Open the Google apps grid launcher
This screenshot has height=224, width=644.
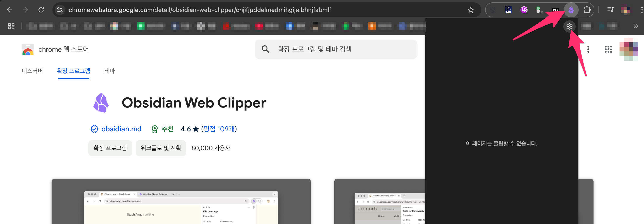pyautogui.click(x=608, y=49)
